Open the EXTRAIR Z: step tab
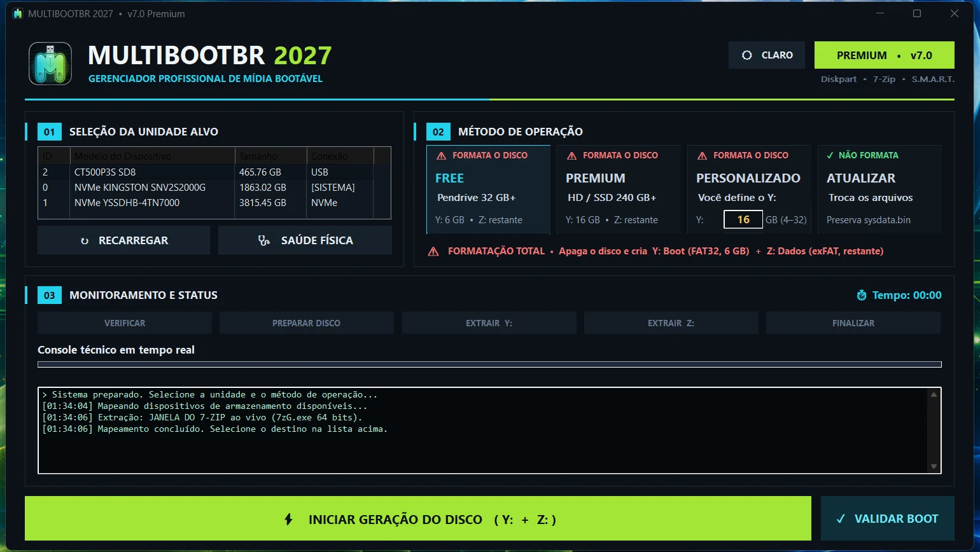 pyautogui.click(x=671, y=323)
